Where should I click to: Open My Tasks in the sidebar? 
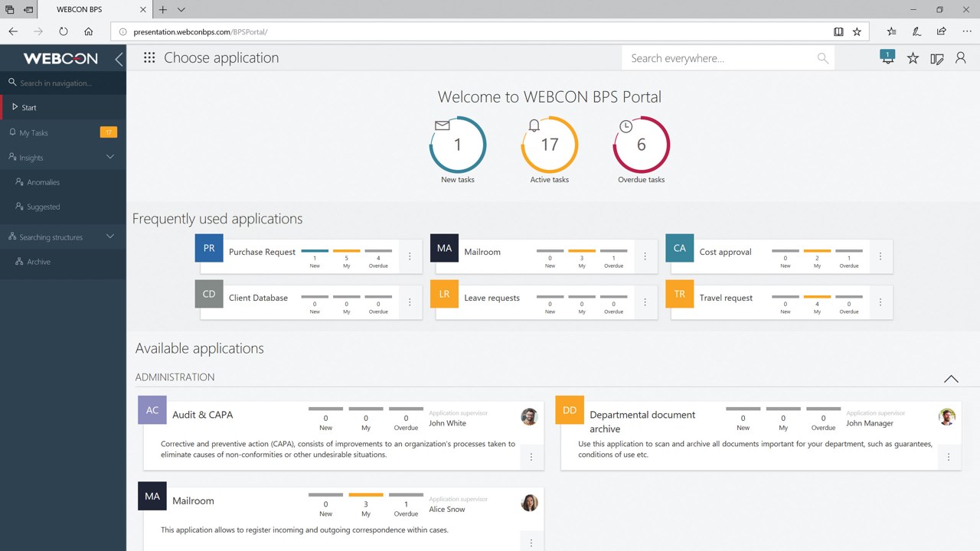tap(64, 132)
